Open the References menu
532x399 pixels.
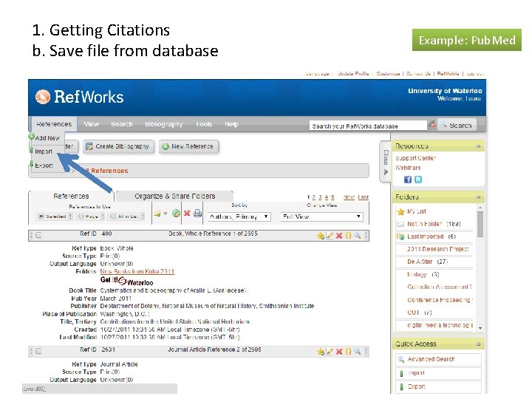tap(54, 124)
